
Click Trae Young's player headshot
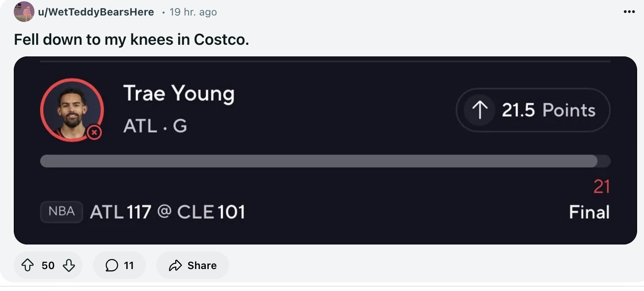point(71,109)
